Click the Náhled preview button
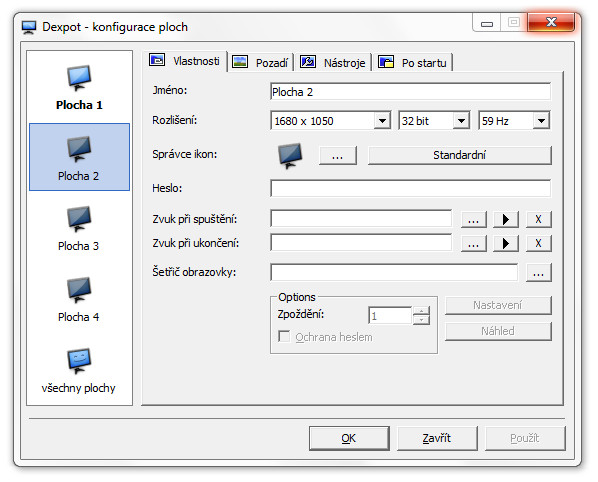This screenshot has width=598, height=482. [498, 331]
